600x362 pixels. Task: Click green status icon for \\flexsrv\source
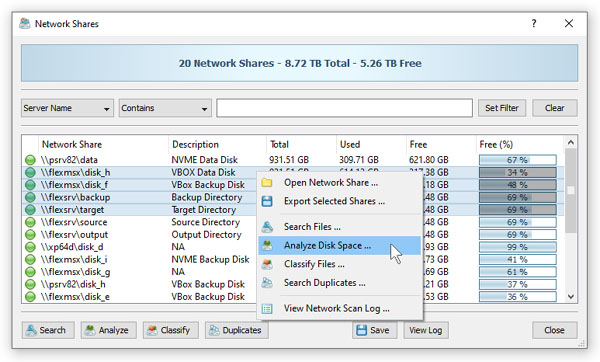30,222
